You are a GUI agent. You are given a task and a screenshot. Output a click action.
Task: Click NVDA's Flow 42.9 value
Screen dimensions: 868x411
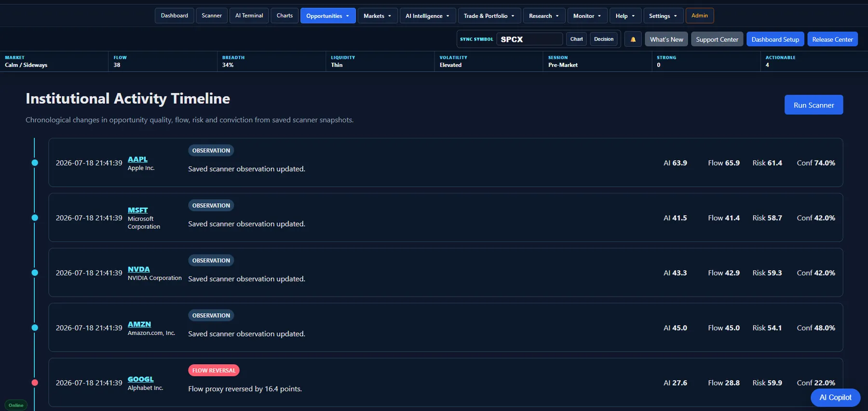point(724,273)
